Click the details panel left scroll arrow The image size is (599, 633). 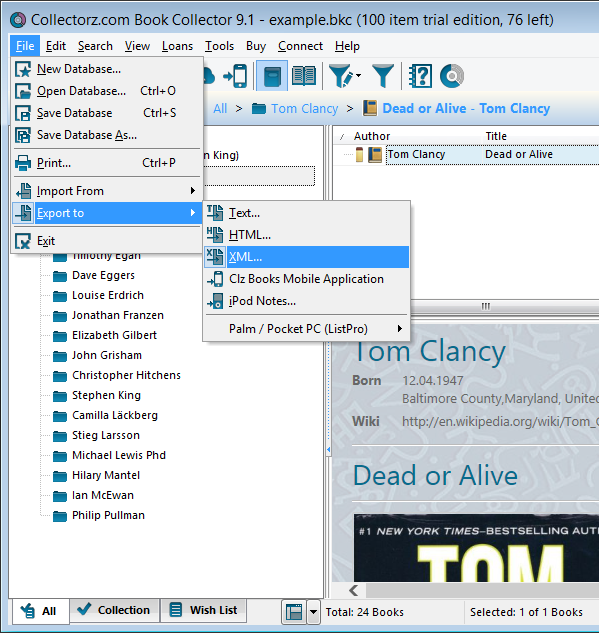point(354,591)
